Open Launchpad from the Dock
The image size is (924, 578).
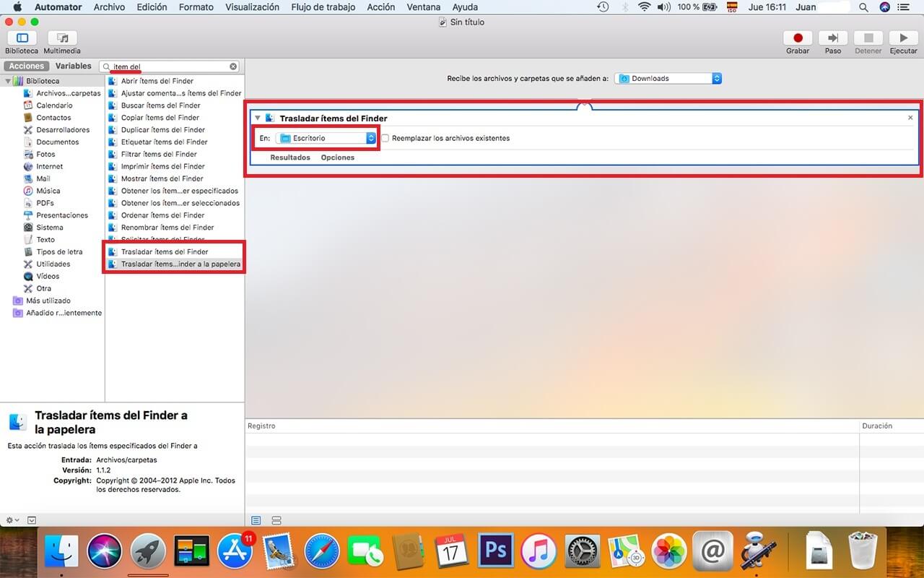pos(148,552)
